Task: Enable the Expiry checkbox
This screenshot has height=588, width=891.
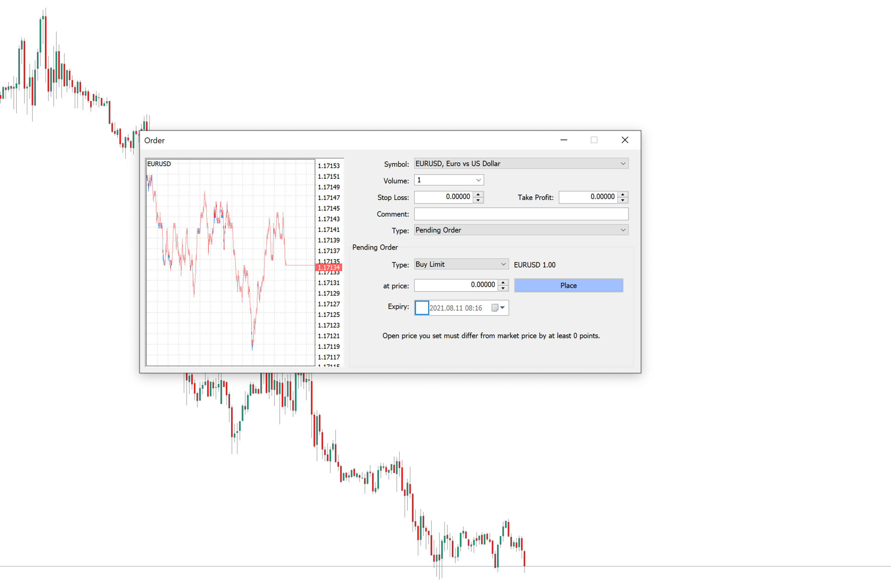Action: 421,308
